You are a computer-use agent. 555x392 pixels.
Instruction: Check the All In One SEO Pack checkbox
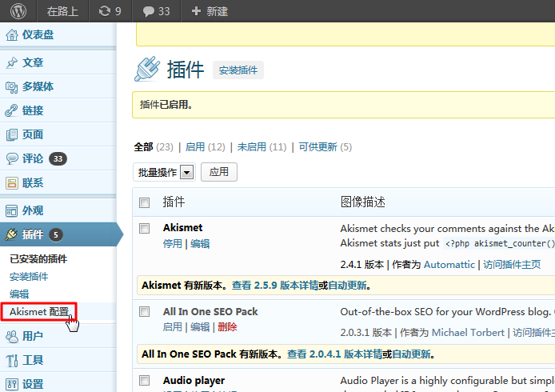(145, 312)
